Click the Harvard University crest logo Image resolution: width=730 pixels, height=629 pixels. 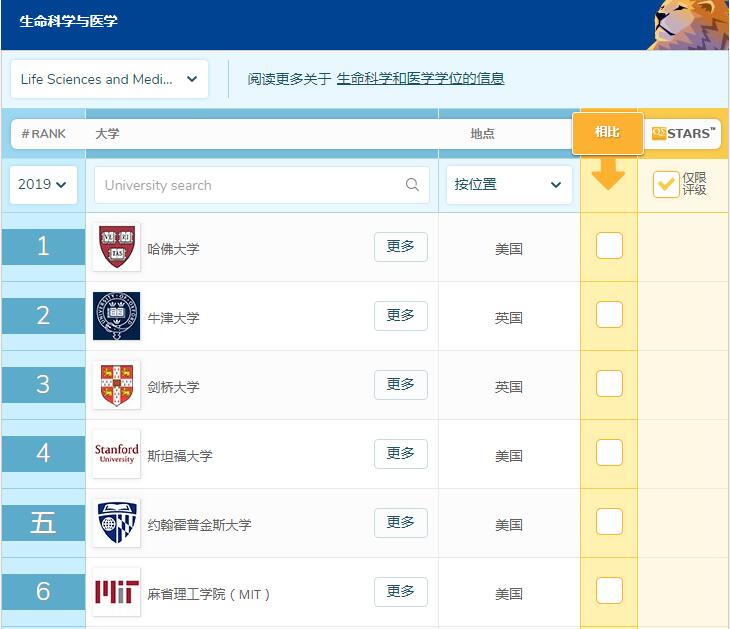pyautogui.click(x=116, y=247)
